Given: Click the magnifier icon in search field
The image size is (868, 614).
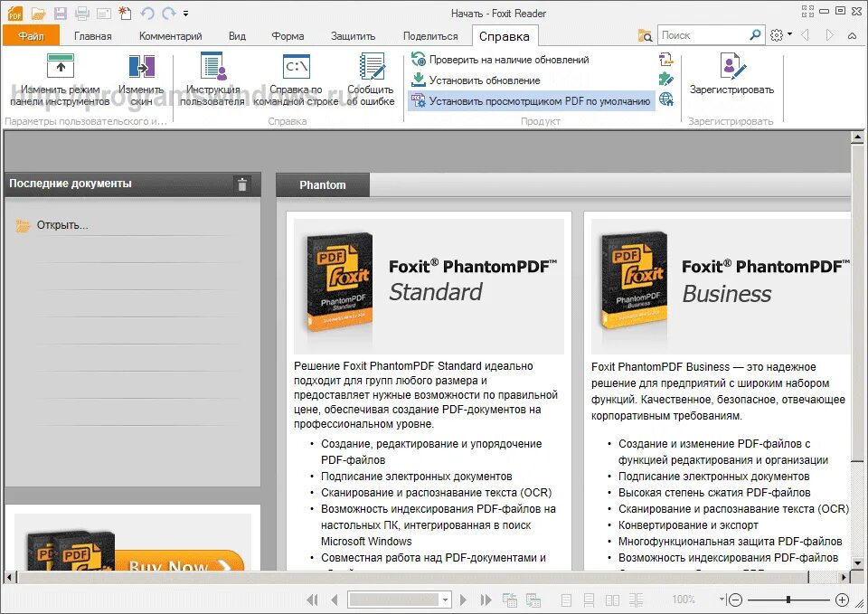Looking at the screenshot, I should pos(755,35).
